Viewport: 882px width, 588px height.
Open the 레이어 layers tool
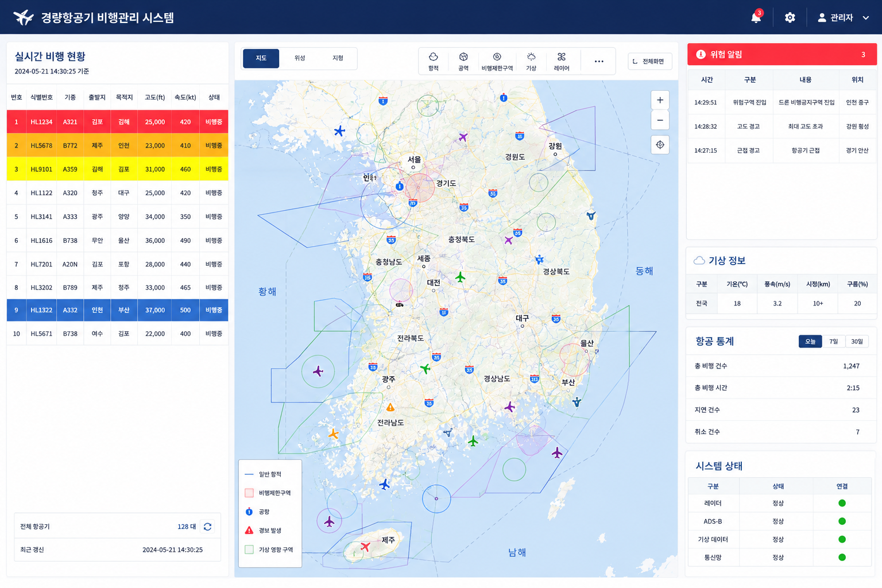point(562,61)
